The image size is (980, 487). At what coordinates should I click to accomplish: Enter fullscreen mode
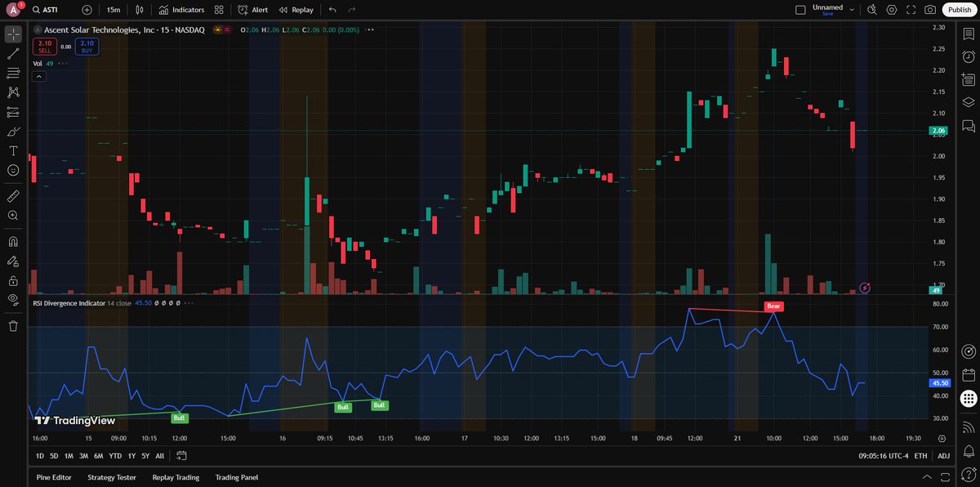911,10
